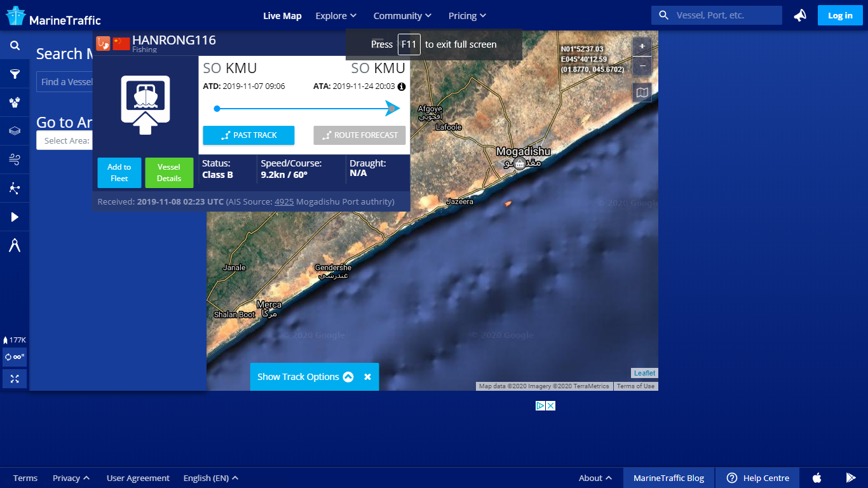Expand the Explore dropdown menu
Viewport: 868px width, 488px height.
336,16
